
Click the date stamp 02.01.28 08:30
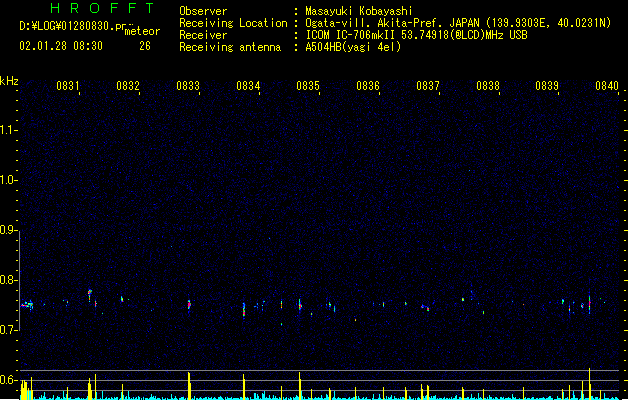coord(61,46)
